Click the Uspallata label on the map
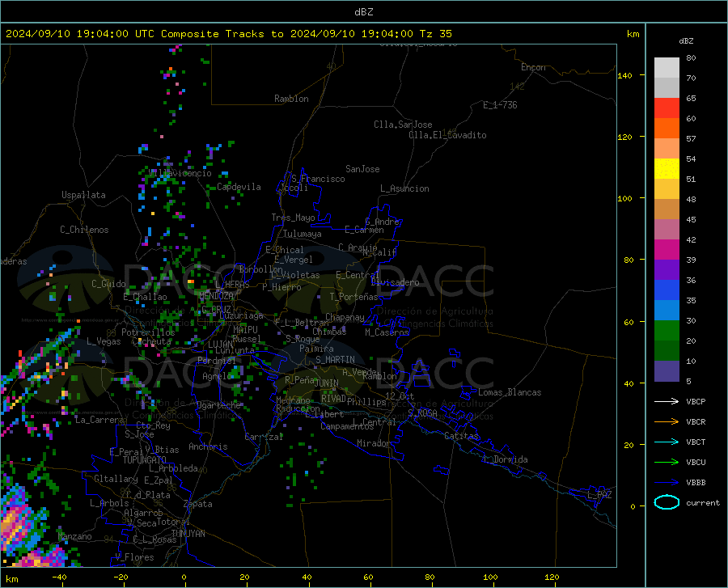This screenshot has height=588, width=728. [83, 196]
